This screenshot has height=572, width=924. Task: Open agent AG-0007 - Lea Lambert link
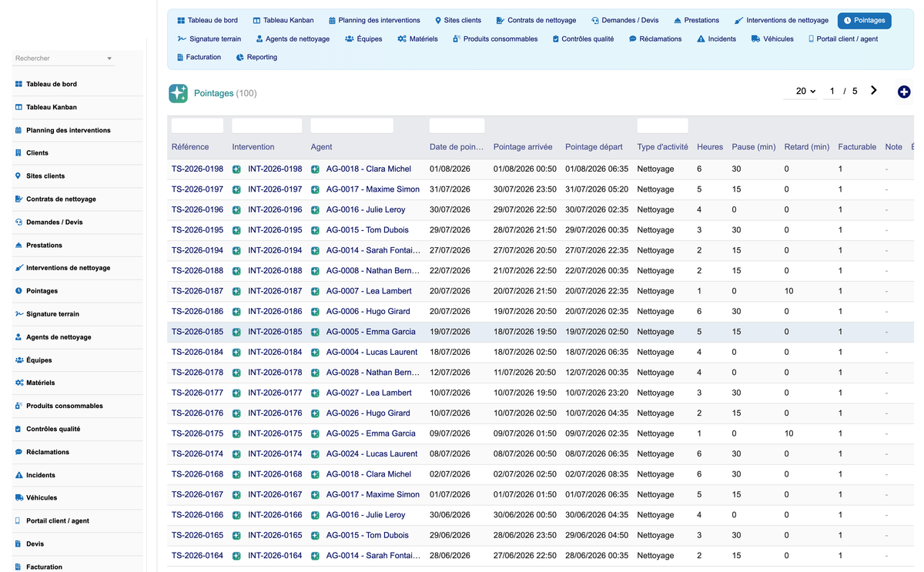(x=369, y=291)
